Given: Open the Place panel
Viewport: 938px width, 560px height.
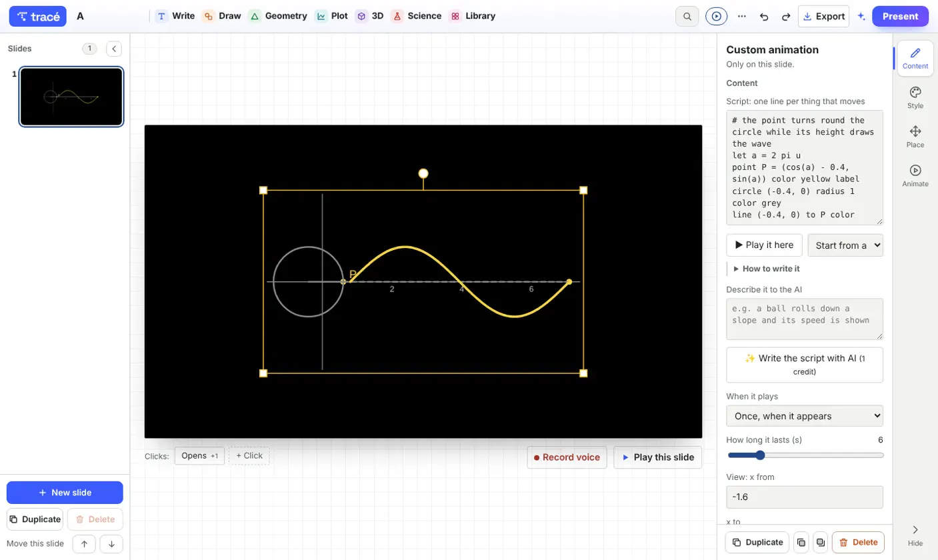Looking at the screenshot, I should (915, 137).
